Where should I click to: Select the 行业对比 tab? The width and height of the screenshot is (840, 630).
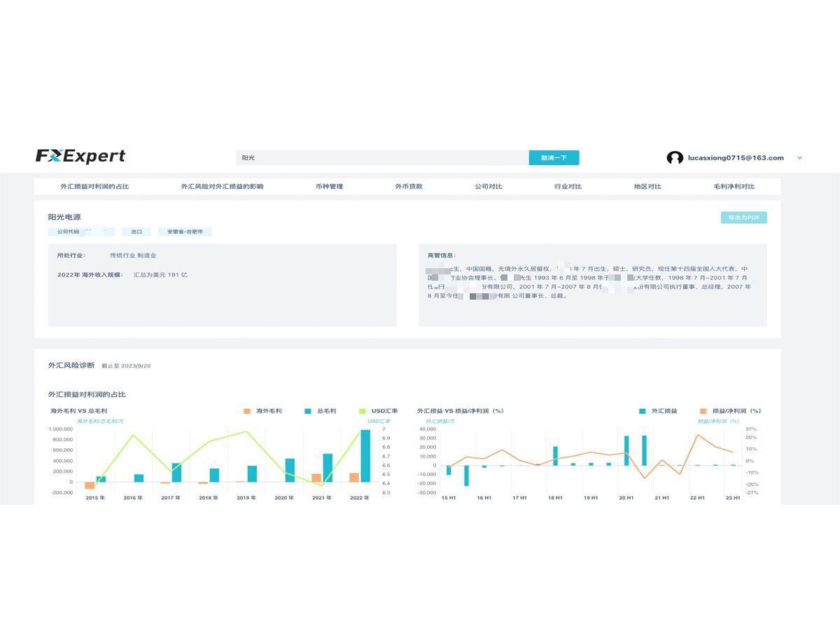pos(568,187)
